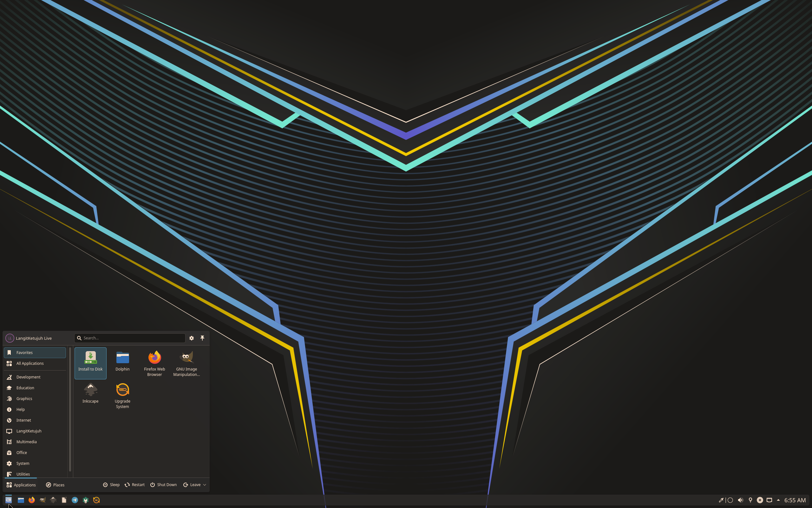The image size is (812, 508).
Task: Open GNU Image Manipulation Program favorite
Action: coord(187,363)
